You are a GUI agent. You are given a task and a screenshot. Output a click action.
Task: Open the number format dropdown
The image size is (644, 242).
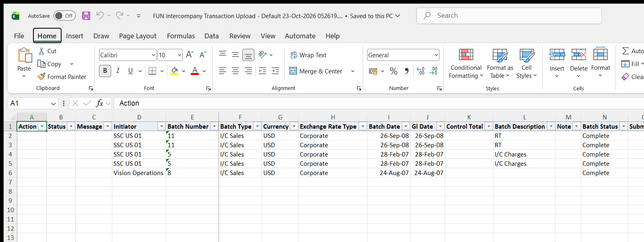[436, 55]
